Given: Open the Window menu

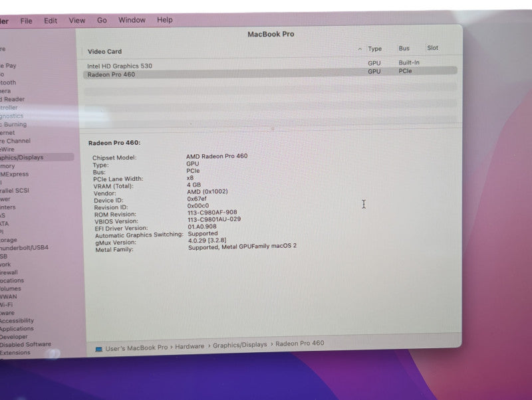Looking at the screenshot, I should (132, 20).
